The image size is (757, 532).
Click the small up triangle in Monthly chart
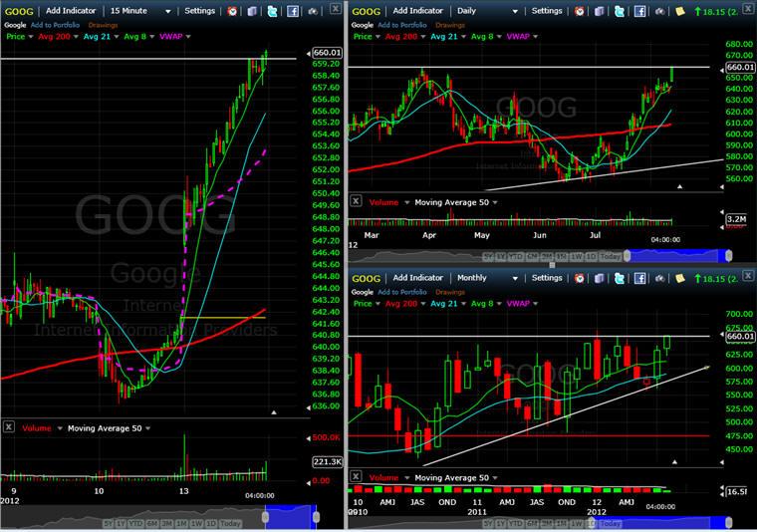coord(674,462)
